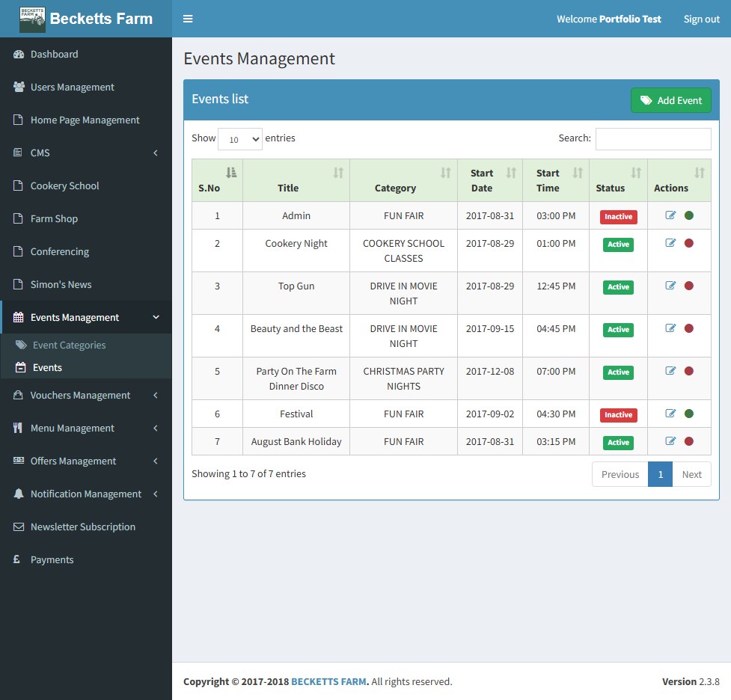The height and width of the screenshot is (700, 731).
Task: Activate Admin event via green status dot
Action: (689, 215)
